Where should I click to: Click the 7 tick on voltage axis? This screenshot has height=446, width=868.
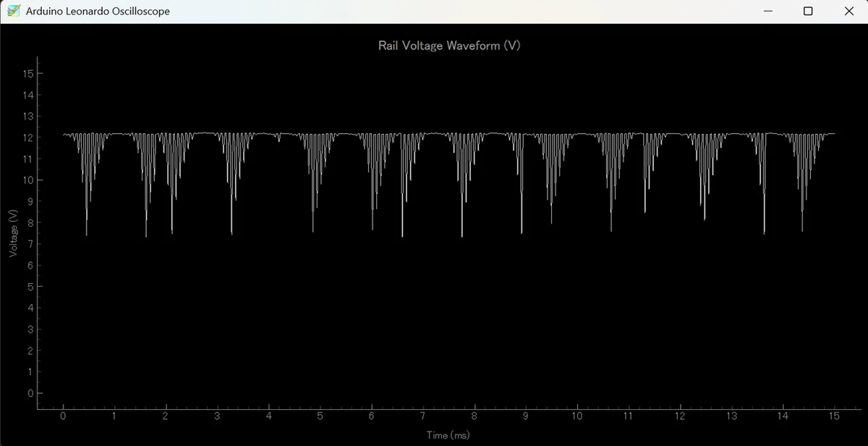tap(30, 244)
